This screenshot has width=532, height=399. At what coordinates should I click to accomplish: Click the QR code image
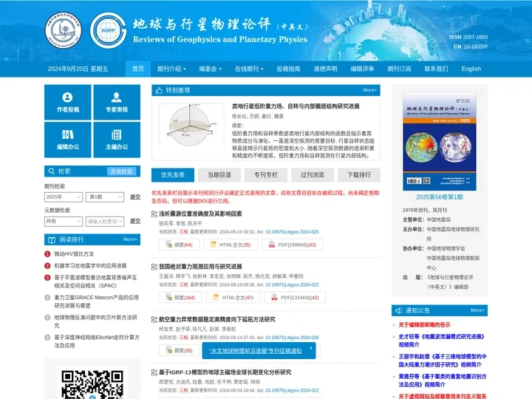[x=92, y=384]
